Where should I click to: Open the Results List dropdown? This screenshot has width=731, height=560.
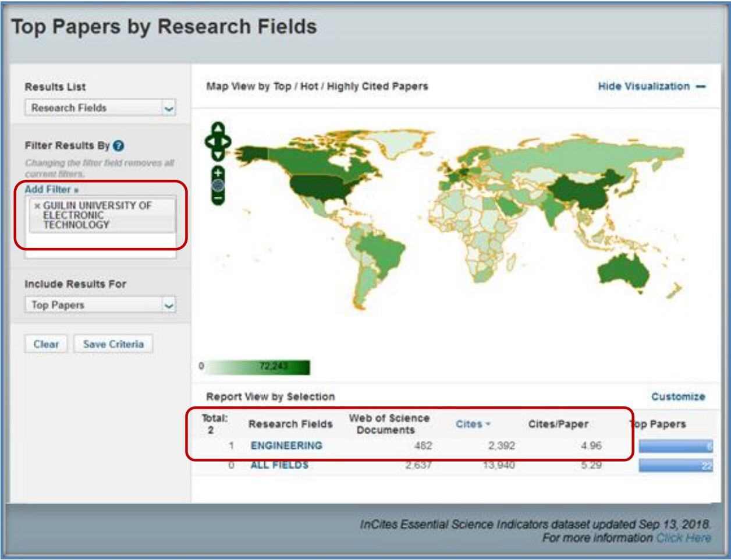168,108
